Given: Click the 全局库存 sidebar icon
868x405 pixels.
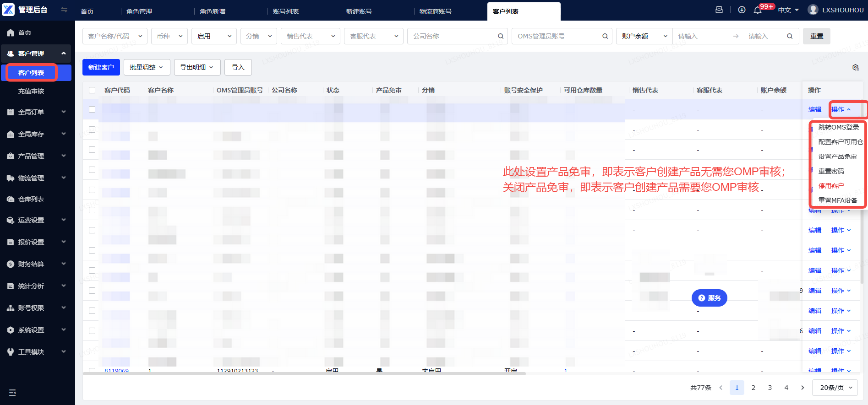Looking at the screenshot, I should [x=11, y=134].
